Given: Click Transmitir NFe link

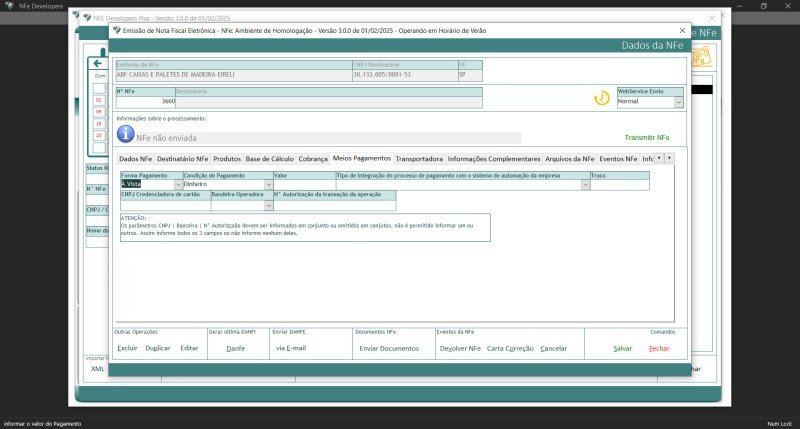Looking at the screenshot, I should [646, 137].
